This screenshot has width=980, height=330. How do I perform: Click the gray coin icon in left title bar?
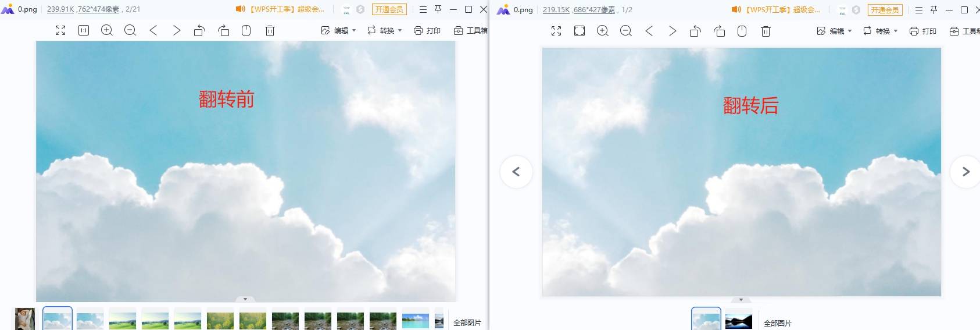click(x=360, y=9)
